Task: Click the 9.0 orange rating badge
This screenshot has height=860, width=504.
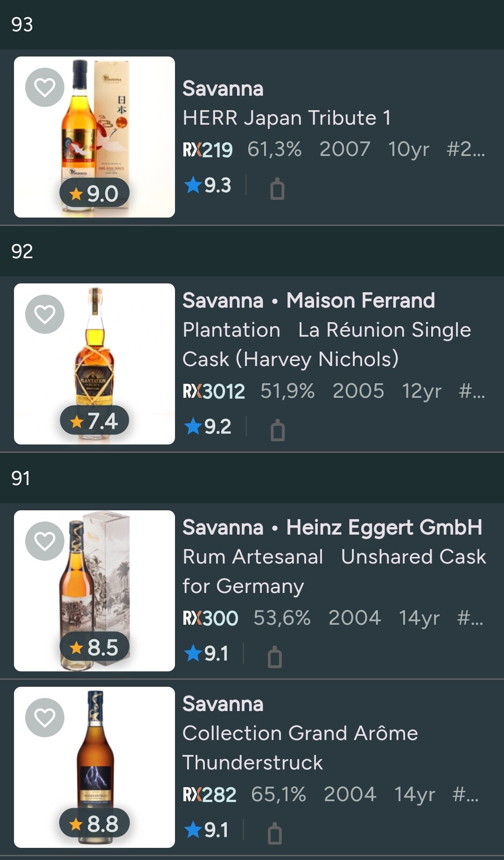Action: (94, 193)
